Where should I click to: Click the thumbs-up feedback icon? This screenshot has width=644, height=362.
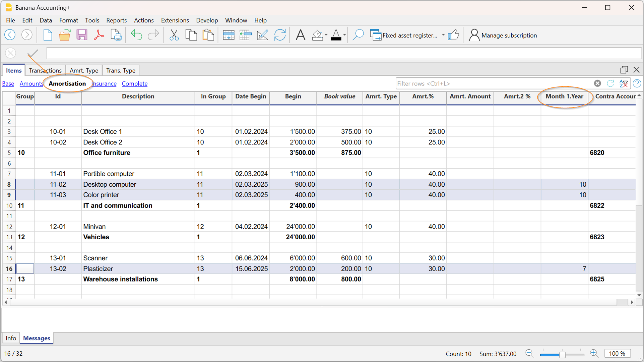(453, 35)
